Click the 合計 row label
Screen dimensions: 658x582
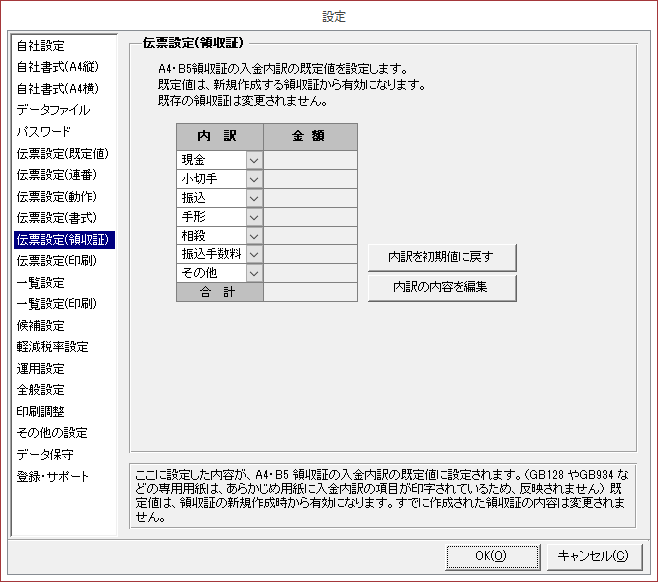pyautogui.click(x=220, y=292)
